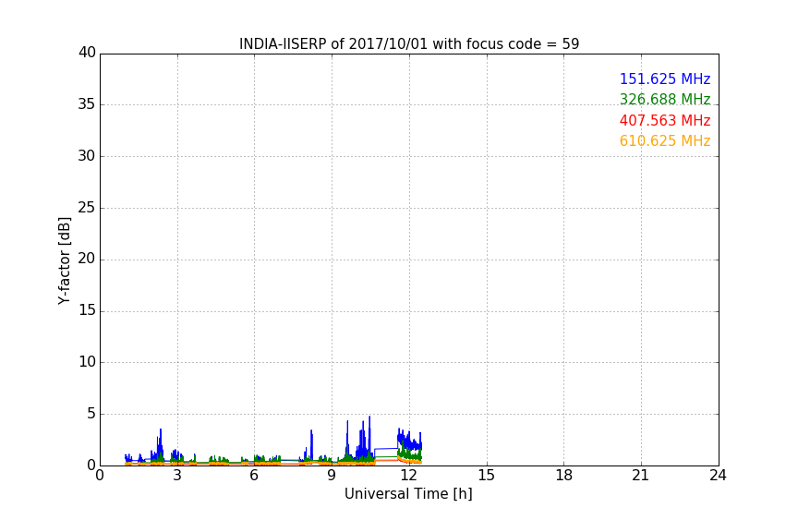Click the blue data cluster after 11.5 h
This screenshot has width=798, height=532.
click(409, 441)
